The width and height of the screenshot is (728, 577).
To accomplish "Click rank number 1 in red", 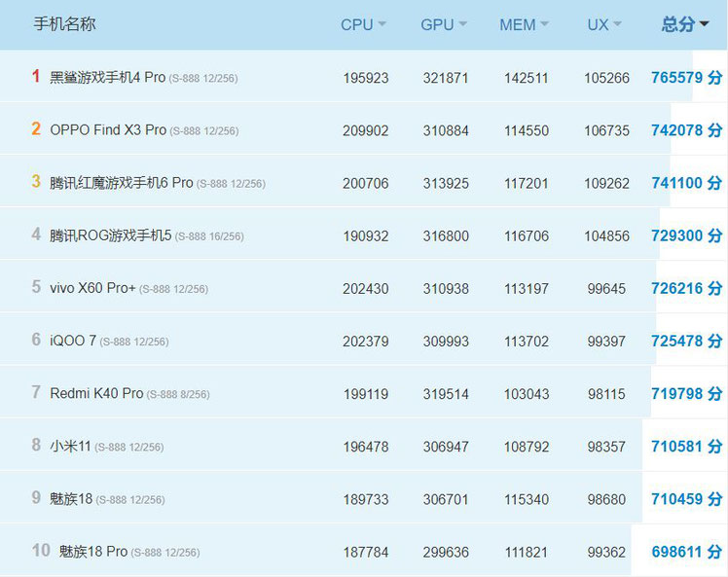I will point(36,76).
